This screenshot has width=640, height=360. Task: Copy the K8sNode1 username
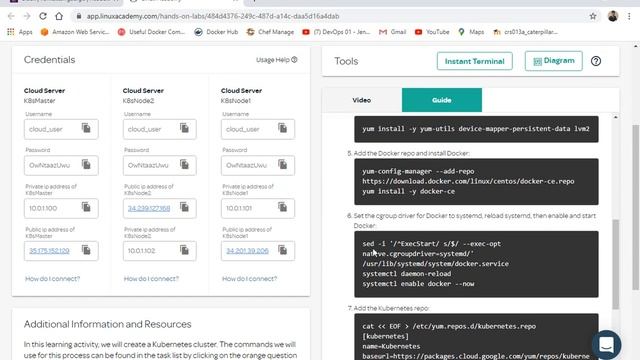click(282, 128)
